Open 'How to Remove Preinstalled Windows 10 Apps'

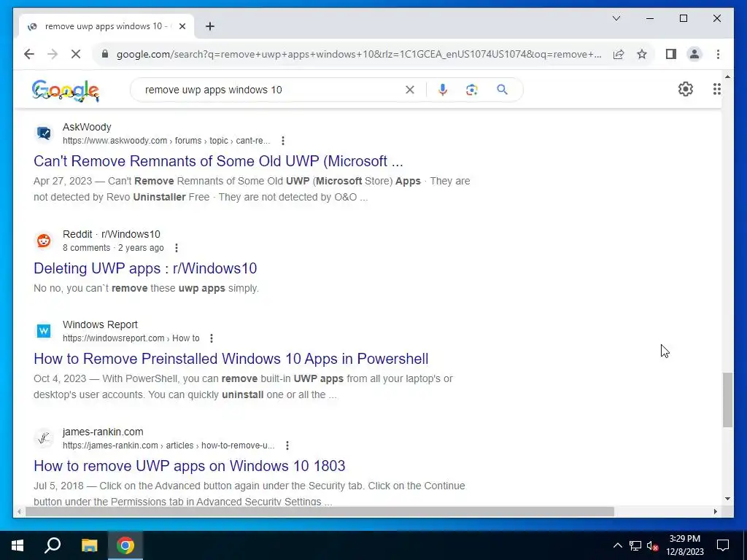coord(231,359)
